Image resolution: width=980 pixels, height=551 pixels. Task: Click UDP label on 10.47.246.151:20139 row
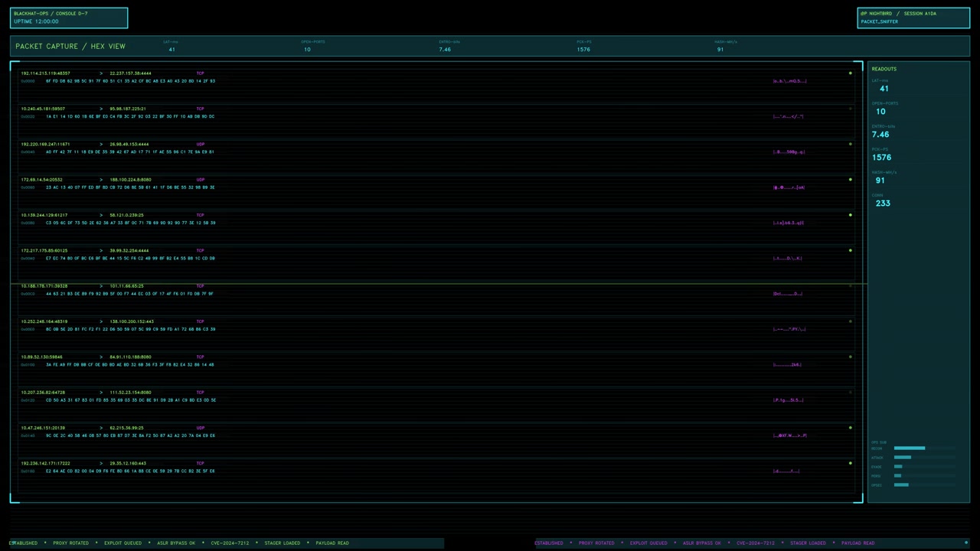(x=201, y=428)
